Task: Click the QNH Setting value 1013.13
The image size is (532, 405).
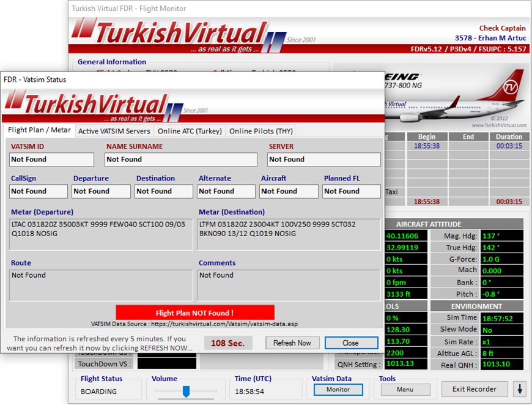Action: pyautogui.click(x=406, y=363)
